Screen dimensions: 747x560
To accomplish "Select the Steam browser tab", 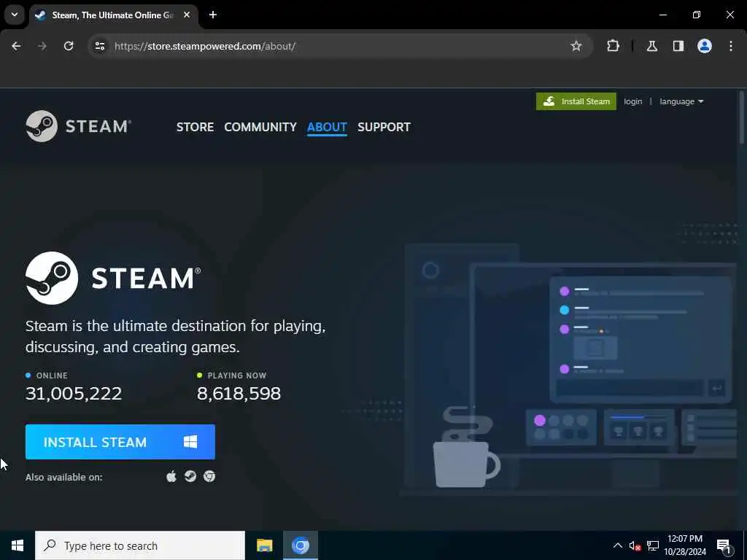I will pyautogui.click(x=113, y=15).
